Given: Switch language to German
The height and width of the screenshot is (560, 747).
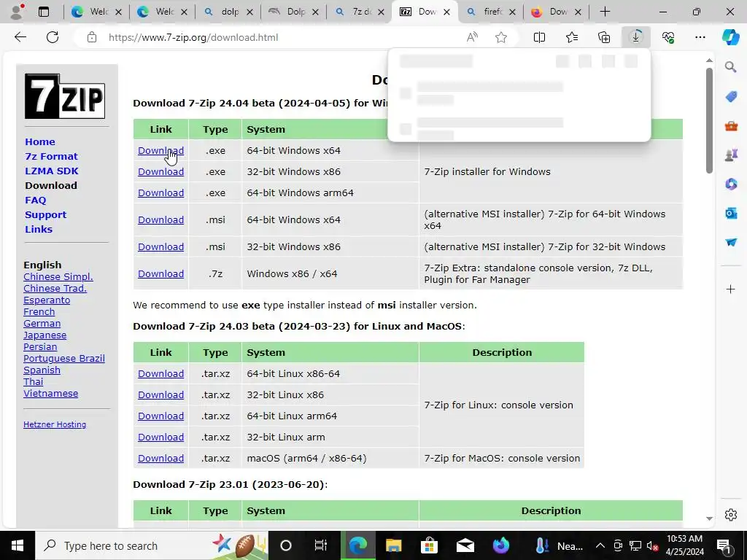Looking at the screenshot, I should tap(42, 323).
